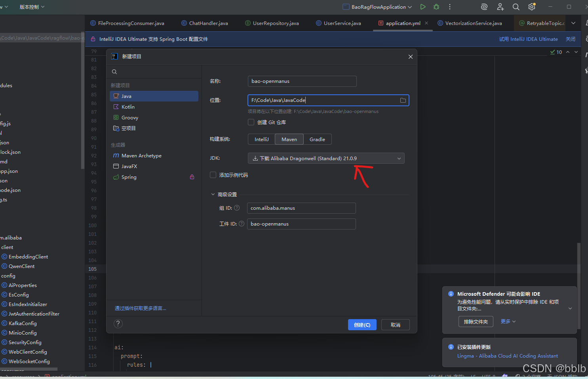Open the BaoRagFlowApplication run configuration dropdown

[x=377, y=7]
